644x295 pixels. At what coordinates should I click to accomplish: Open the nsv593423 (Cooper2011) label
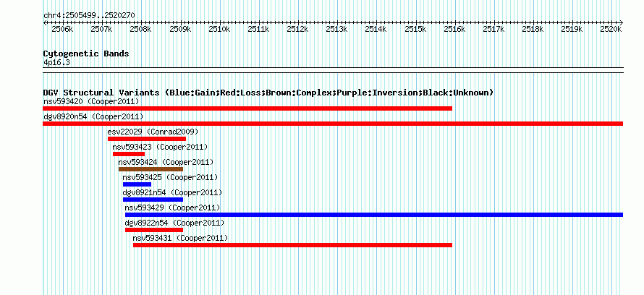pos(160,147)
